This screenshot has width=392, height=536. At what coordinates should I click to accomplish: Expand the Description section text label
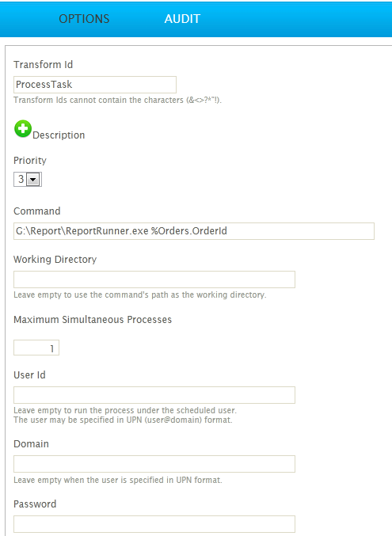click(59, 135)
